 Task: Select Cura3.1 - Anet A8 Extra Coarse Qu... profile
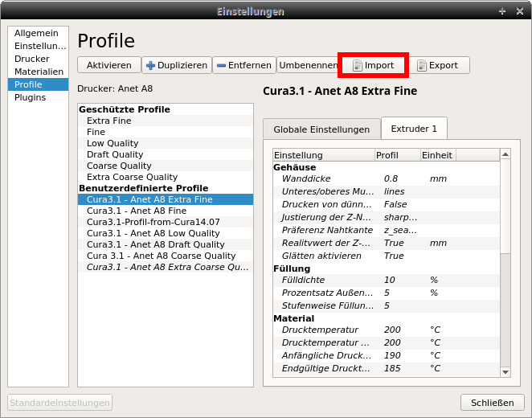pos(166,267)
